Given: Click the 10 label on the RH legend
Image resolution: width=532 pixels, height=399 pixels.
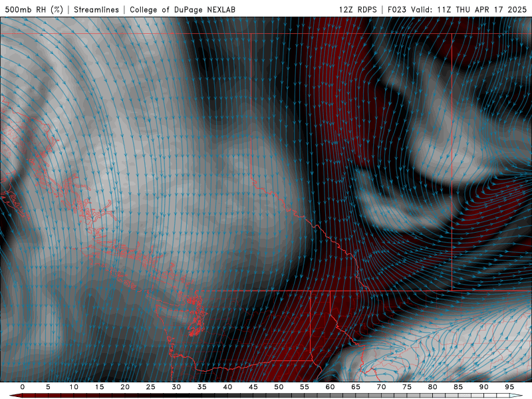Looking at the screenshot, I should (74, 387).
